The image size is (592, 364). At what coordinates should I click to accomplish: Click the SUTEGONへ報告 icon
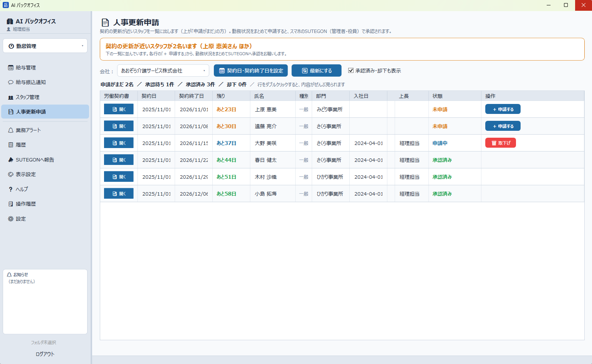coord(11,160)
